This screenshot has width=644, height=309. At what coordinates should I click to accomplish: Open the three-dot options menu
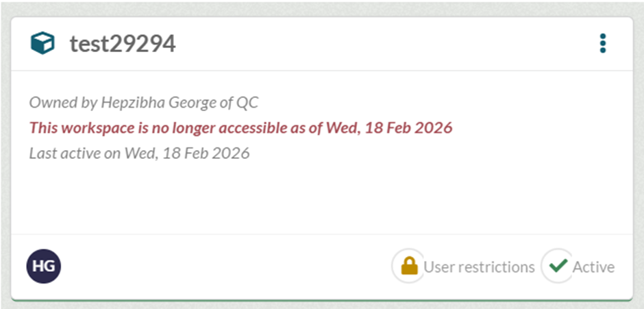[x=603, y=43]
